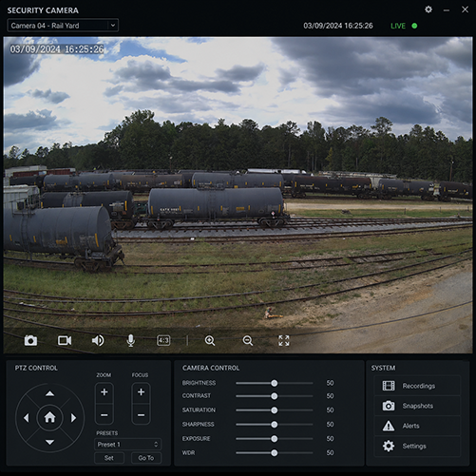Click the Go To preset button
The height and width of the screenshot is (476, 476).
pos(146,458)
